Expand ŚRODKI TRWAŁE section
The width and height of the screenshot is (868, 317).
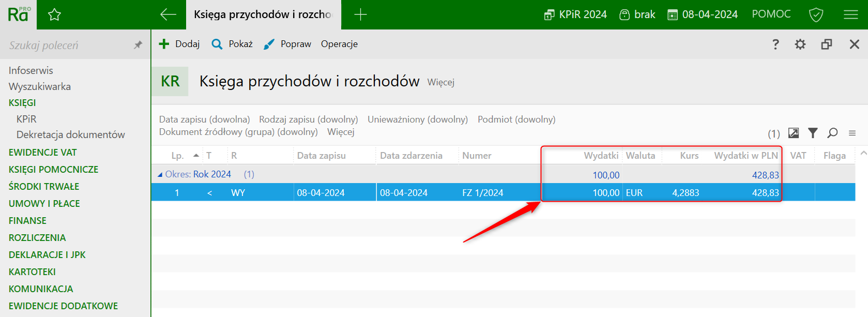tap(44, 187)
